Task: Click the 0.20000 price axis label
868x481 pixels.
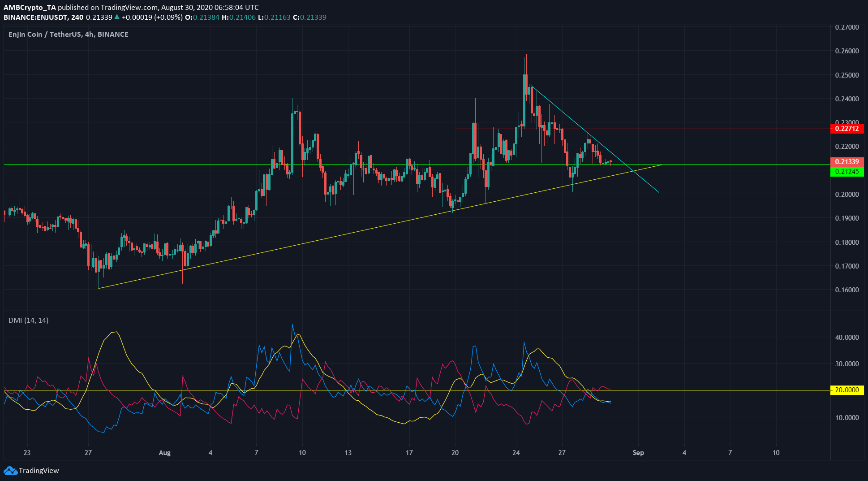Action: 847,195
